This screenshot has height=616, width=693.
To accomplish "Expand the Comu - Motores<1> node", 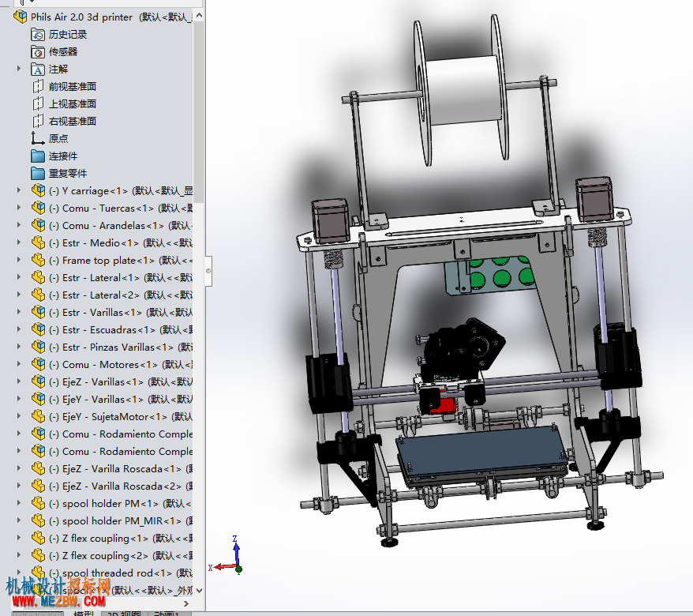I will tap(19, 364).
